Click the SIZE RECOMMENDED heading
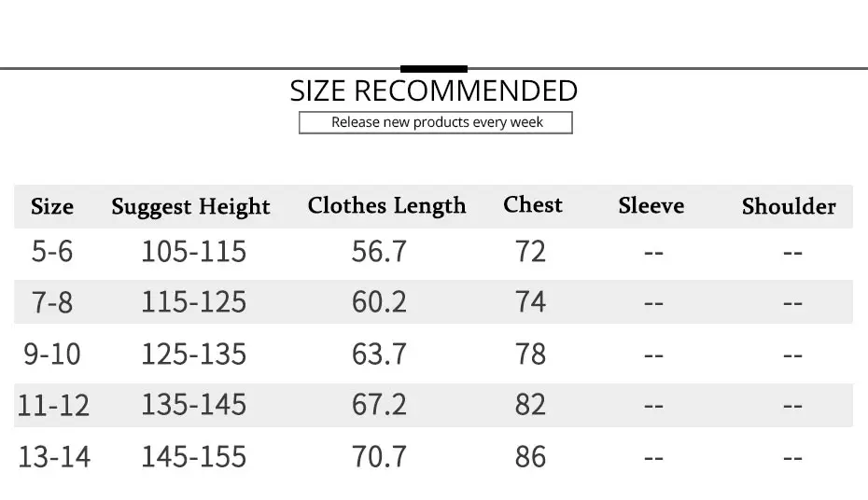Viewport: 868px width, 500px height. pos(433,90)
